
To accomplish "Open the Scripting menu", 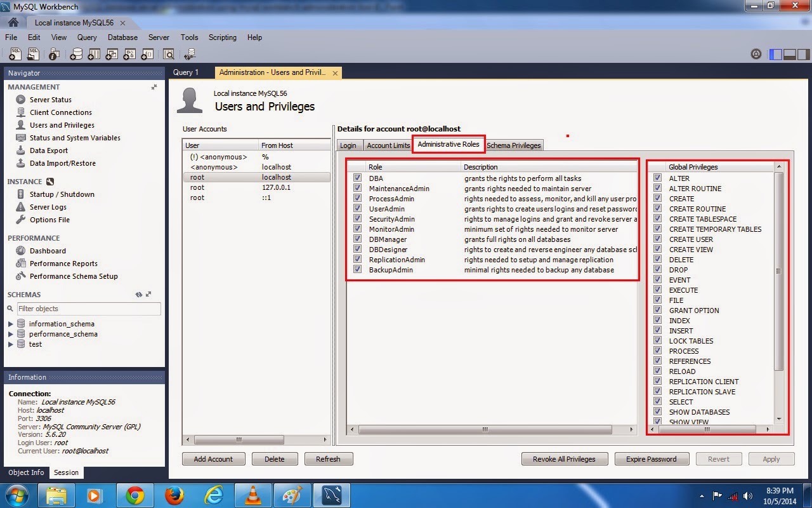I will coord(223,37).
